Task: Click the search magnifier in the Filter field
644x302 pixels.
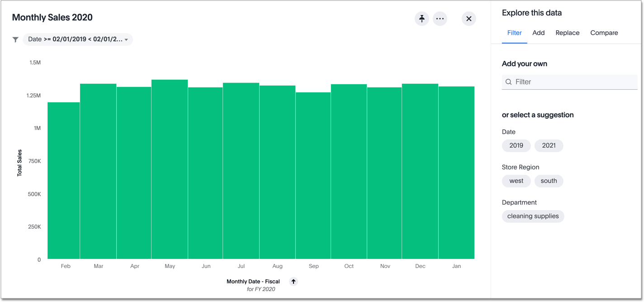Action: pos(509,82)
